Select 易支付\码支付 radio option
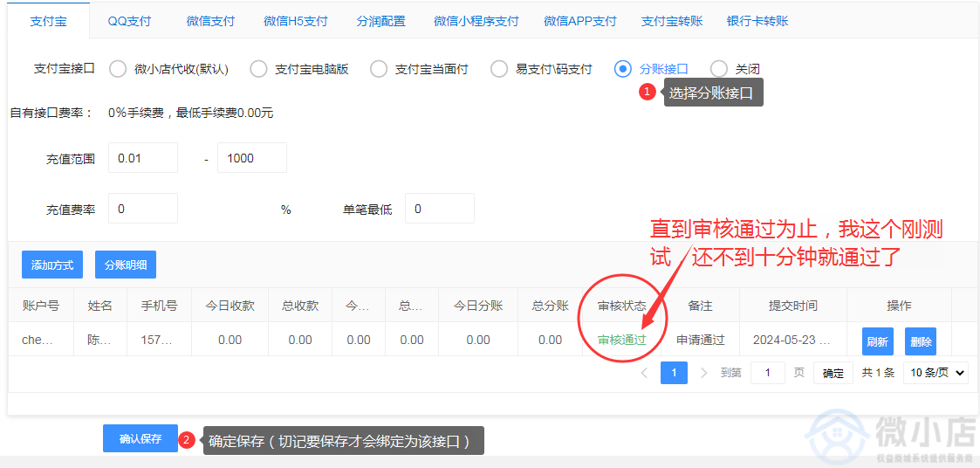 click(499, 70)
